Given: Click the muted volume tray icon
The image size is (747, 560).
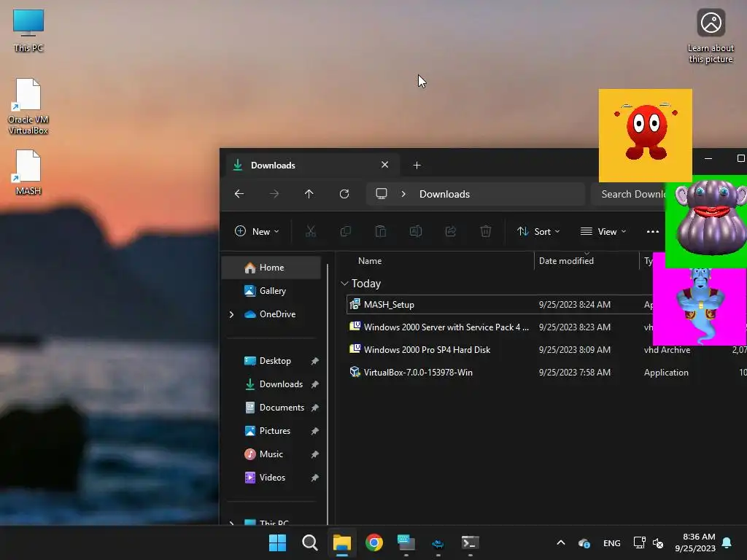Looking at the screenshot, I should 658,542.
